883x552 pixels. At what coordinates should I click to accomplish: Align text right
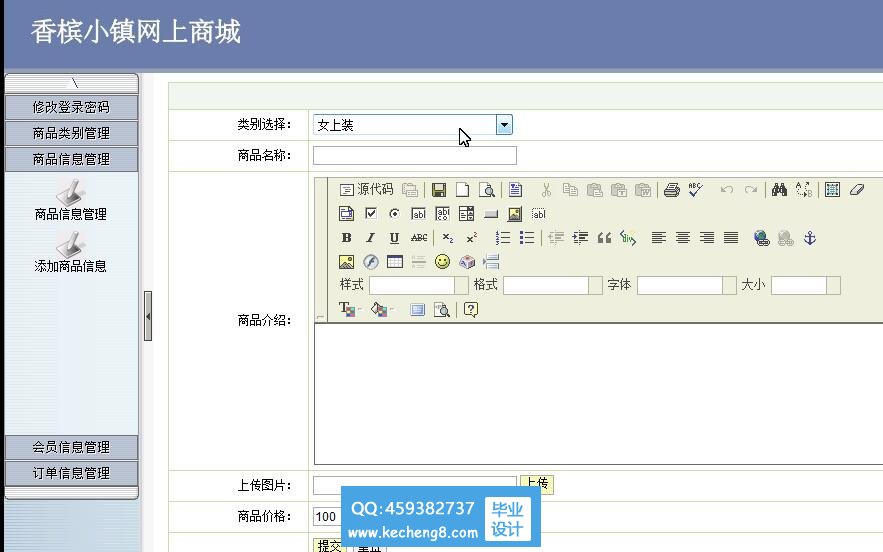click(x=707, y=238)
